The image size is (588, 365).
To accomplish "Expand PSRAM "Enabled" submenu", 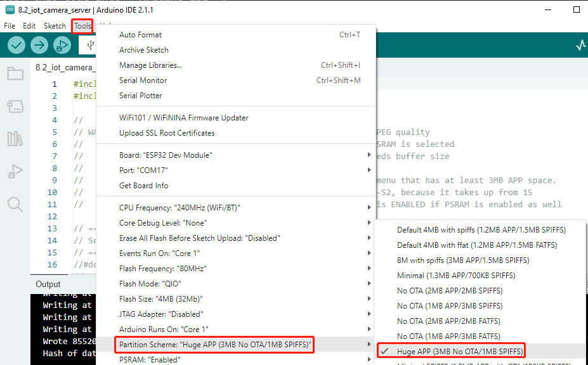I will [x=236, y=360].
